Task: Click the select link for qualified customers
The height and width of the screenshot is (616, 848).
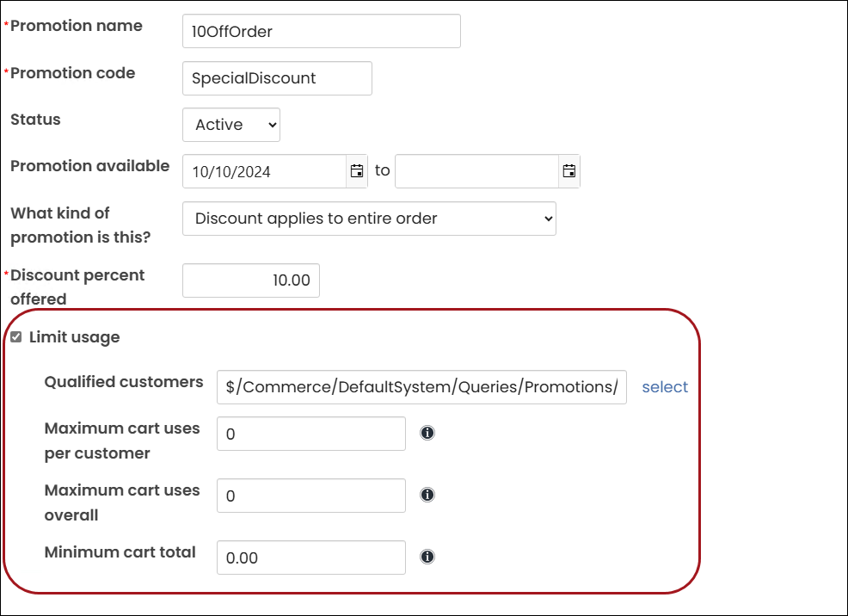Action: pyautogui.click(x=665, y=386)
